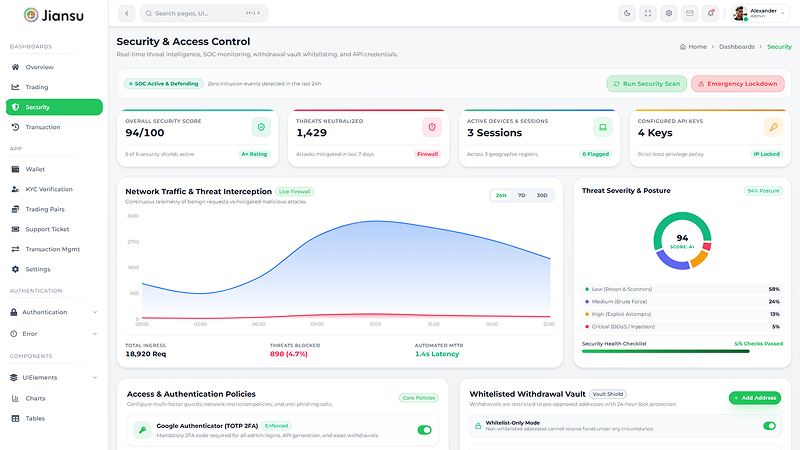The image size is (800, 450).
Task: Click the SOC Active & Defending badge
Action: pos(164,84)
